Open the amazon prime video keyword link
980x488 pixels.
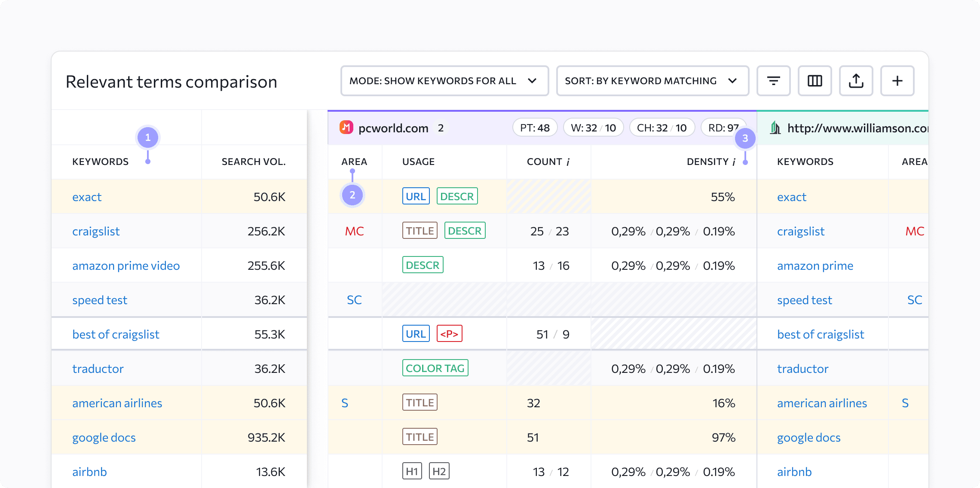point(126,265)
